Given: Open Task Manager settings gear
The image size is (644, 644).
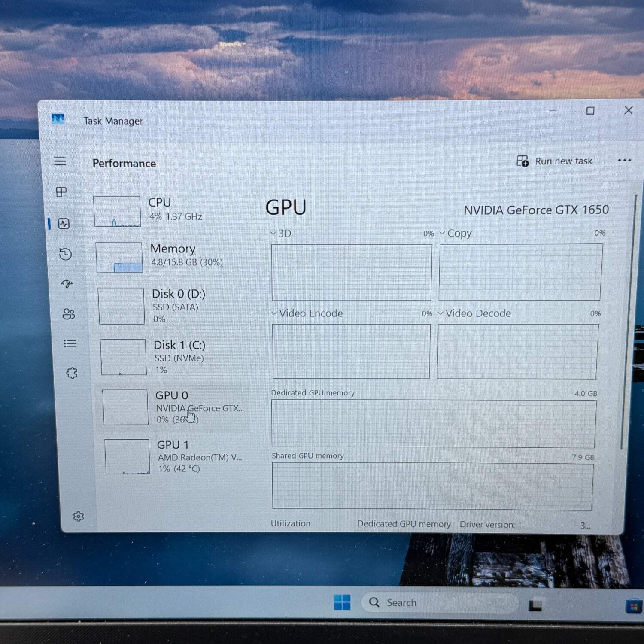Looking at the screenshot, I should pos(78,516).
